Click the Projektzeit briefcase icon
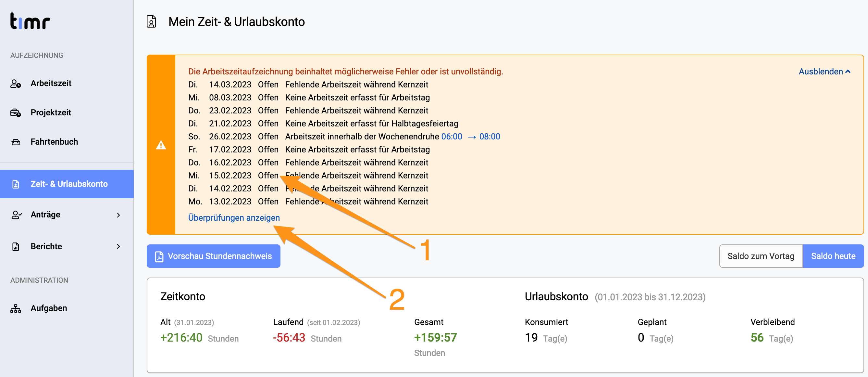The height and width of the screenshot is (377, 868). tap(16, 113)
